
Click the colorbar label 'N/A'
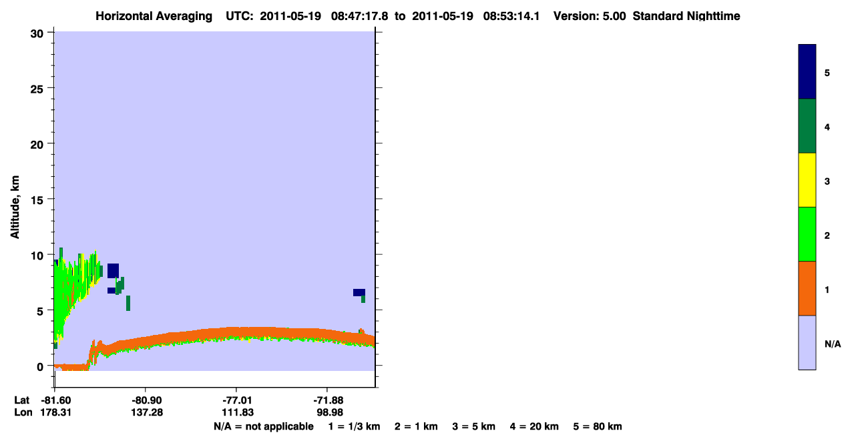click(833, 344)
